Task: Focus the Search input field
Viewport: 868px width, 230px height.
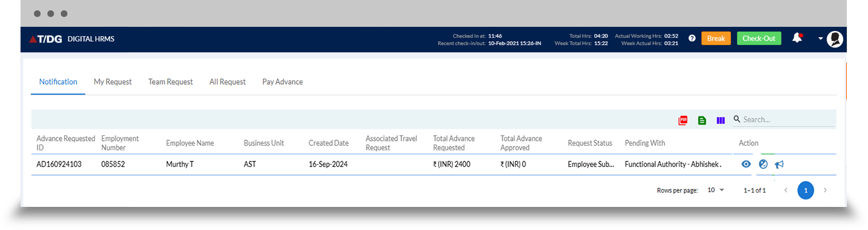Action: (x=788, y=120)
